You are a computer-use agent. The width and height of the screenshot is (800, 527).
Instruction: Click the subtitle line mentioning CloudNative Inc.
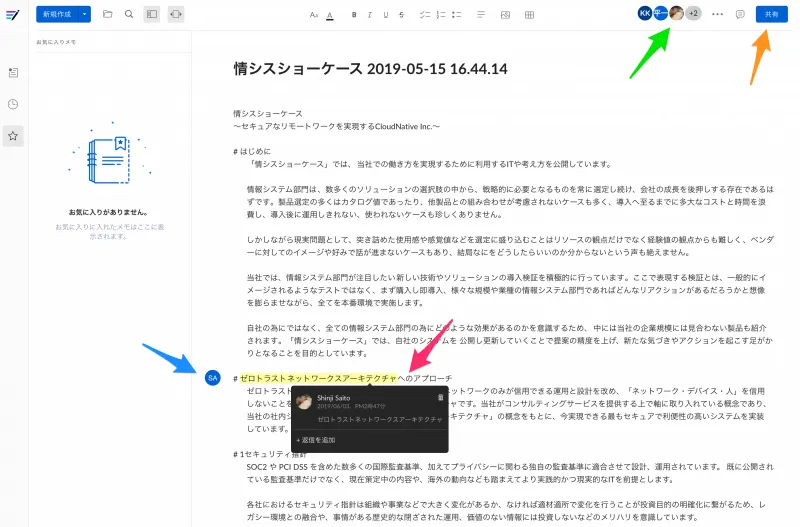(x=336, y=127)
